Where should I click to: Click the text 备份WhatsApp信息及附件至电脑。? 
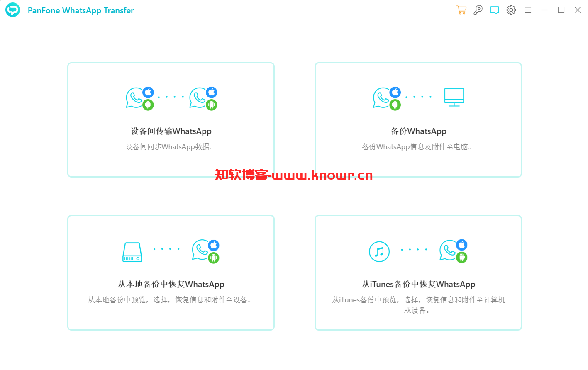click(x=417, y=147)
